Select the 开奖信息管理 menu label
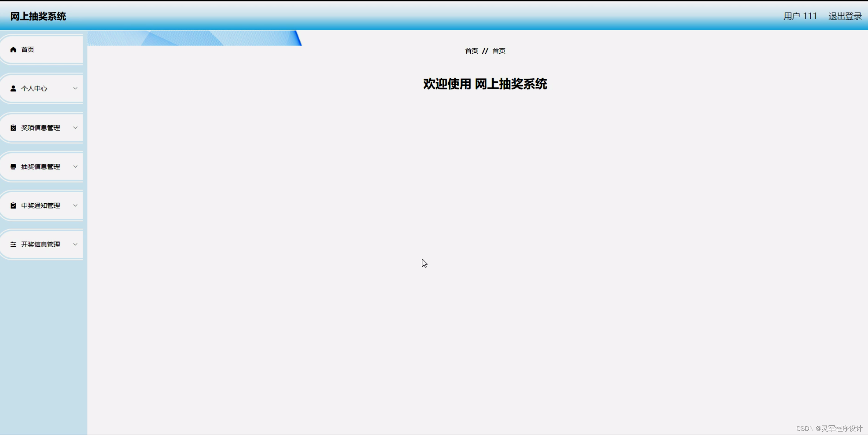Screen dimensions: 868x435 (40, 245)
